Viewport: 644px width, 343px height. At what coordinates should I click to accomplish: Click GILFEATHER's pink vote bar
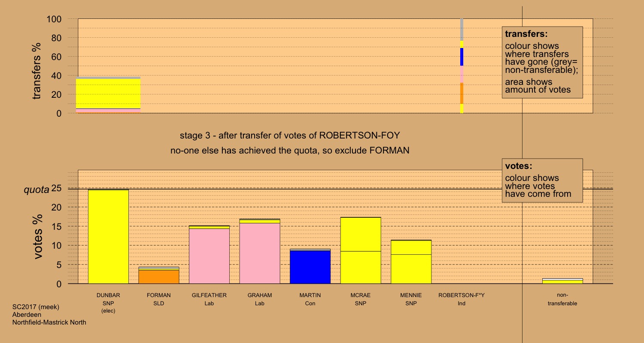(x=209, y=256)
